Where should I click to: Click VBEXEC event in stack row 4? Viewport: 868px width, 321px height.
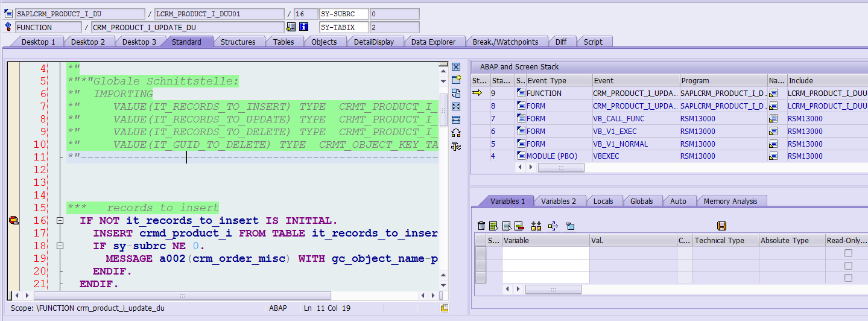[x=606, y=156]
